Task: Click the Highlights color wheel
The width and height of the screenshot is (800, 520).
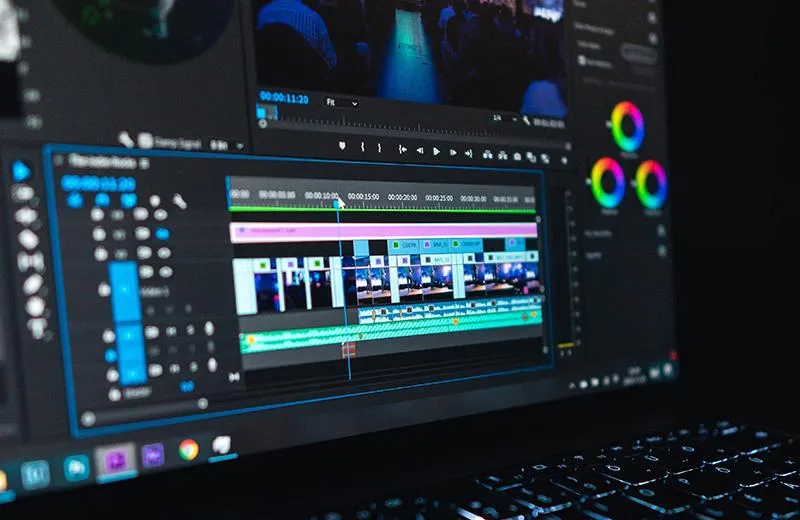Action: [652, 185]
